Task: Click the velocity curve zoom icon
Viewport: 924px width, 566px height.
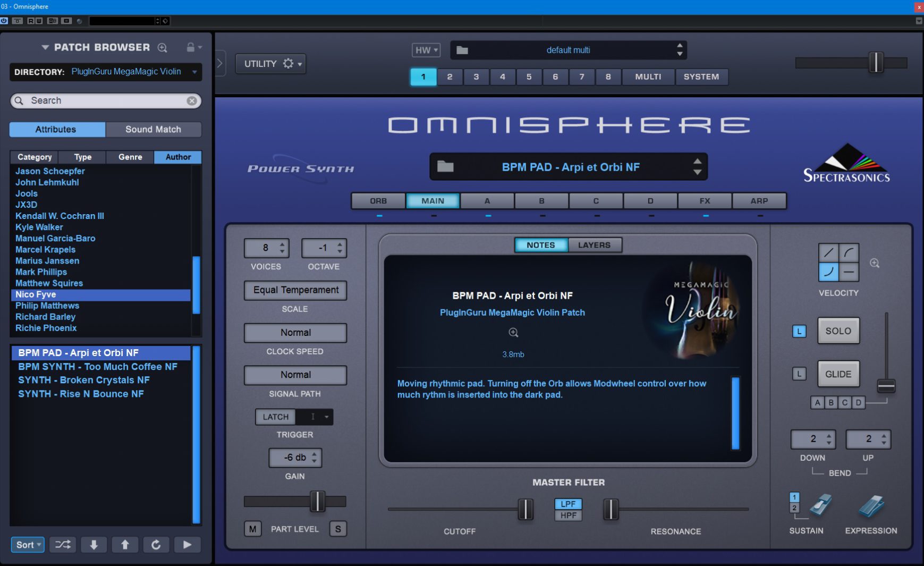Action: 875,263
